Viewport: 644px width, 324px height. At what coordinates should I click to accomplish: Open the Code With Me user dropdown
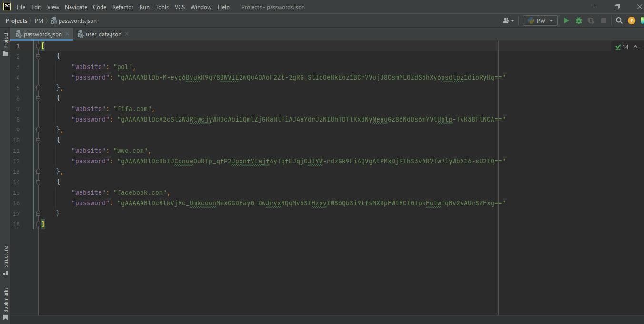508,20
